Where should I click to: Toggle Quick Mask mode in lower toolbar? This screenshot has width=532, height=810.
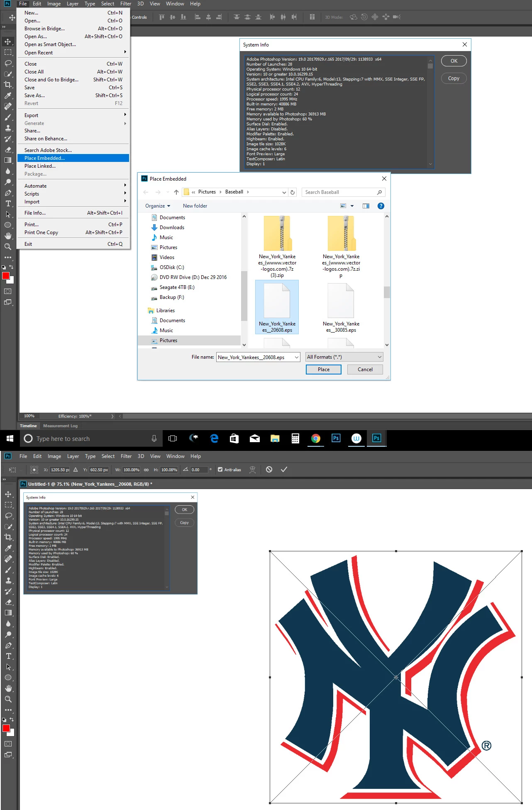(8, 744)
